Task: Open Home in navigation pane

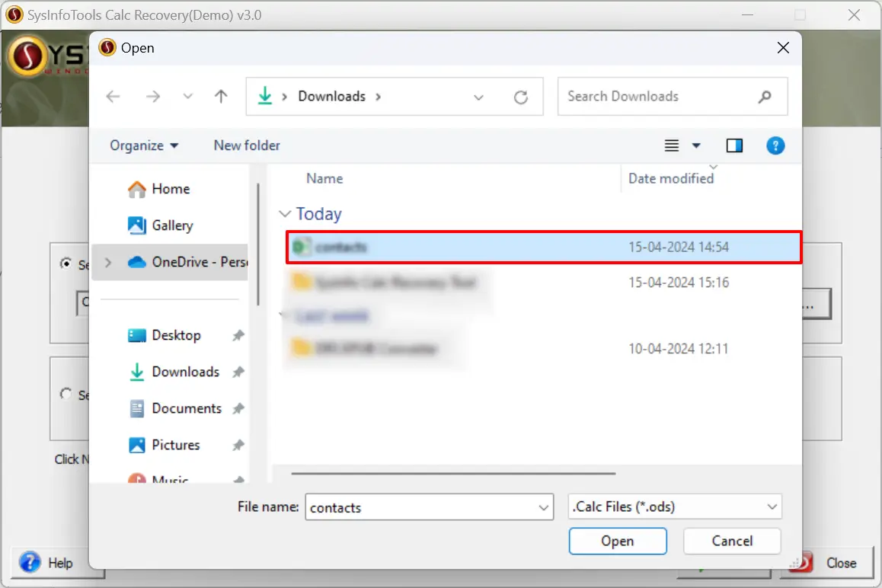Action: 171,189
